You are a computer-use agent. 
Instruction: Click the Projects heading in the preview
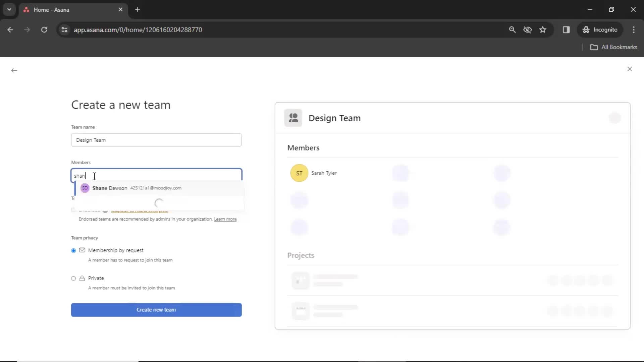point(301,255)
